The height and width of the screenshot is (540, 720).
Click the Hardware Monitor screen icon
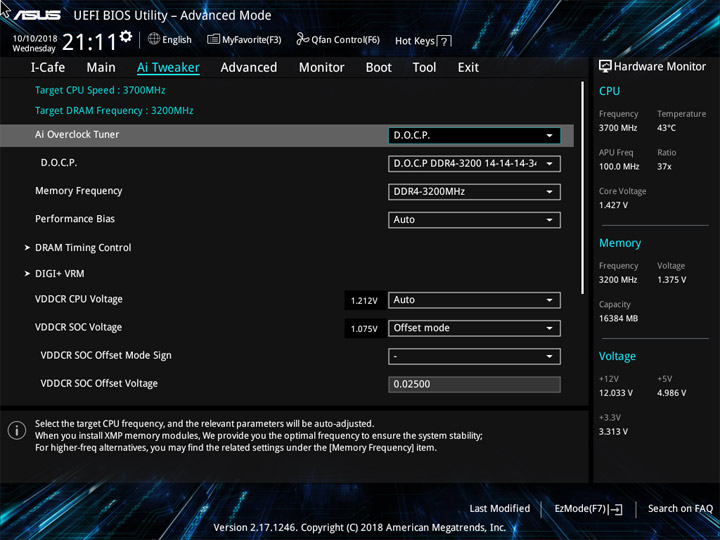pyautogui.click(x=605, y=66)
